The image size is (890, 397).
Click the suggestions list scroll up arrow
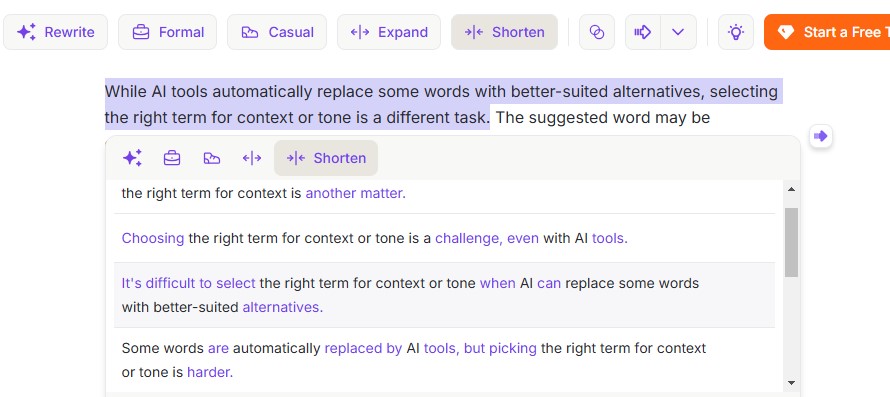[x=791, y=189]
